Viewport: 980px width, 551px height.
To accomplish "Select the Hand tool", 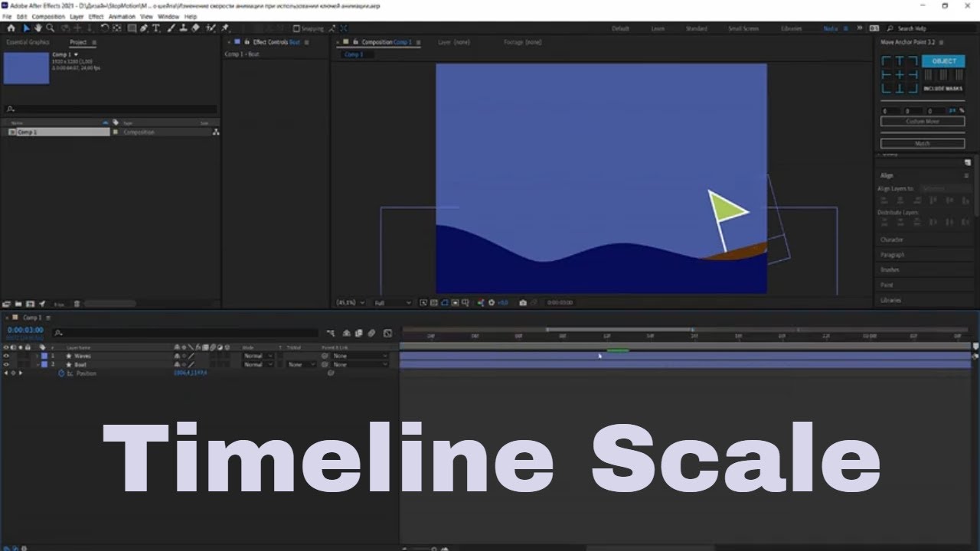I will click(x=38, y=28).
